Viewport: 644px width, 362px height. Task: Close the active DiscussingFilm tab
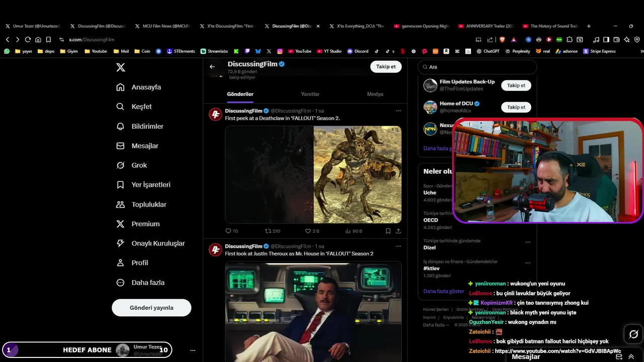[318, 26]
